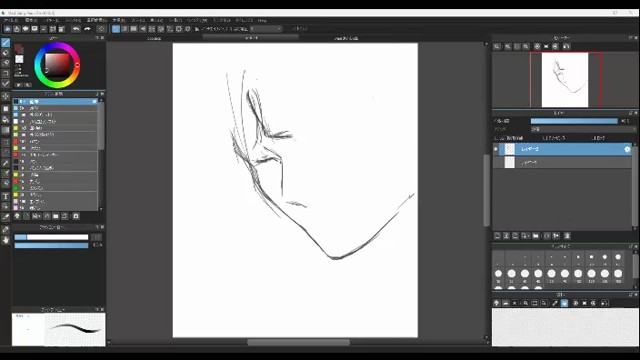Click the white background color swatch
The height and width of the screenshot is (360, 640).
(19, 59)
